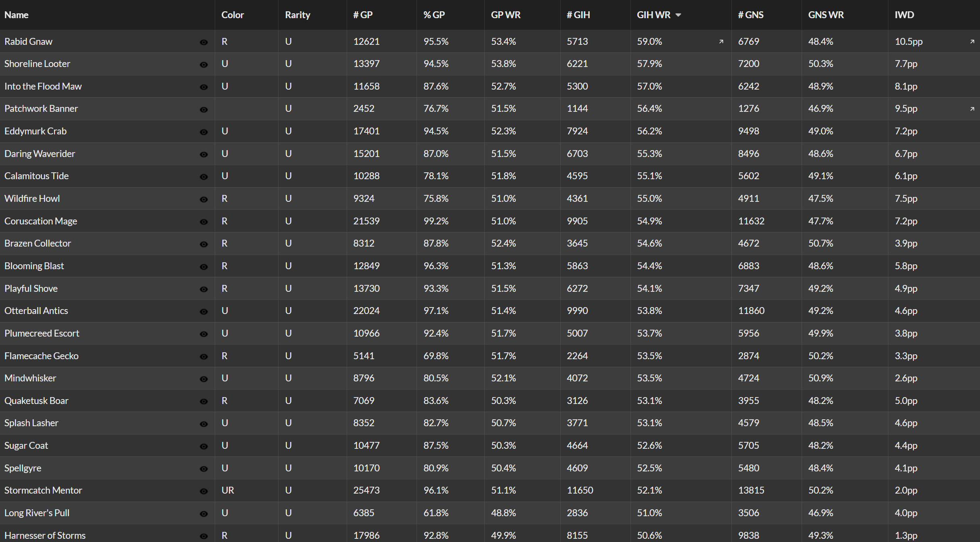980x542 pixels.
Task: Sort by the IWD column header
Action: 904,15
